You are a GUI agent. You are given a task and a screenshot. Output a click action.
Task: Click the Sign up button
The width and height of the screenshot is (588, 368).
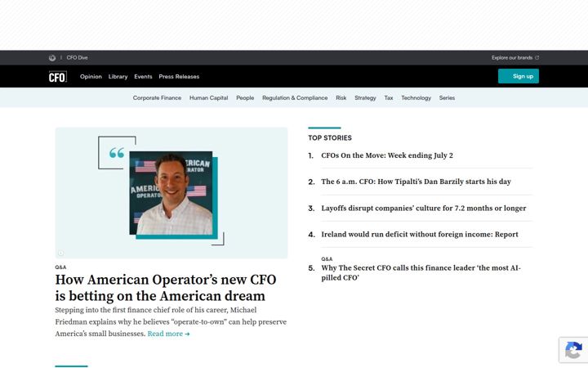(519, 76)
